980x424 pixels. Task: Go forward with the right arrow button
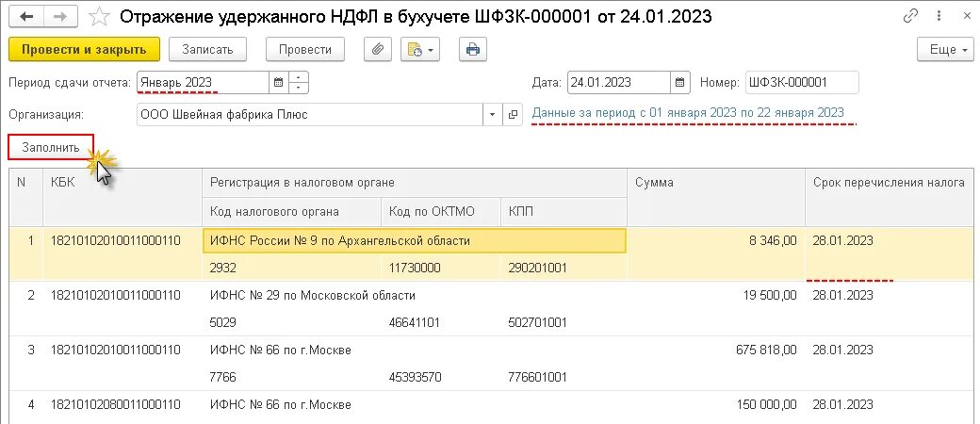[x=59, y=17]
